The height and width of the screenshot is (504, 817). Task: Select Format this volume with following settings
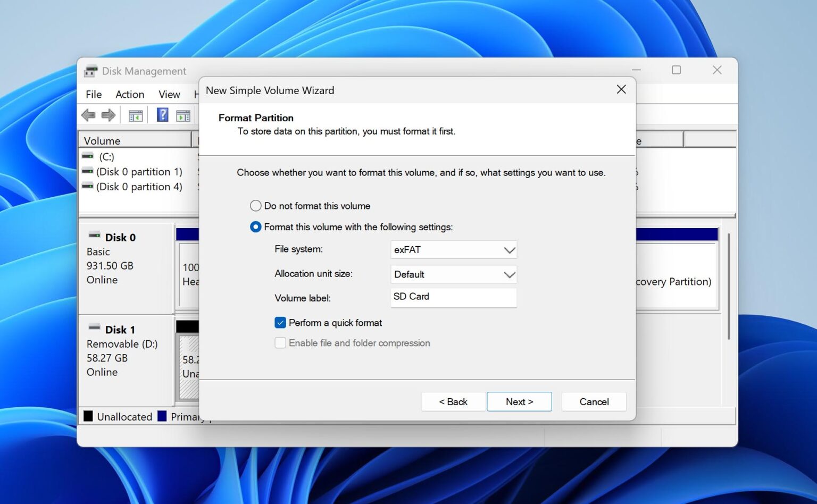255,226
